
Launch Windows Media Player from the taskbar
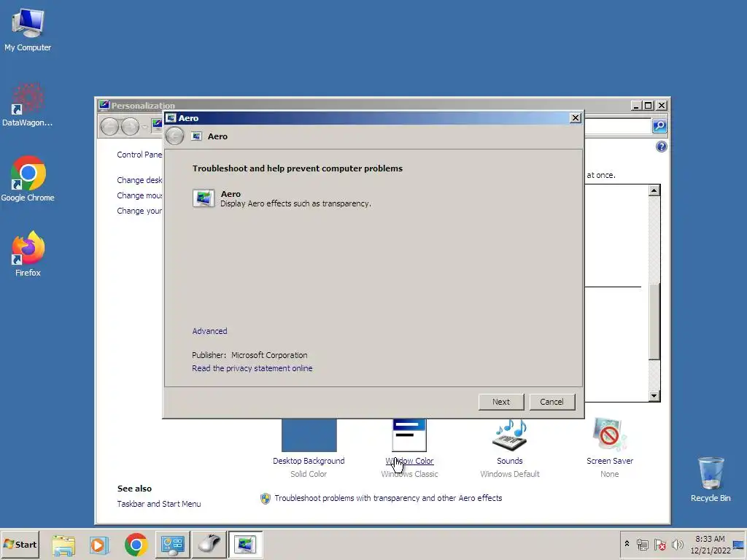coord(99,545)
